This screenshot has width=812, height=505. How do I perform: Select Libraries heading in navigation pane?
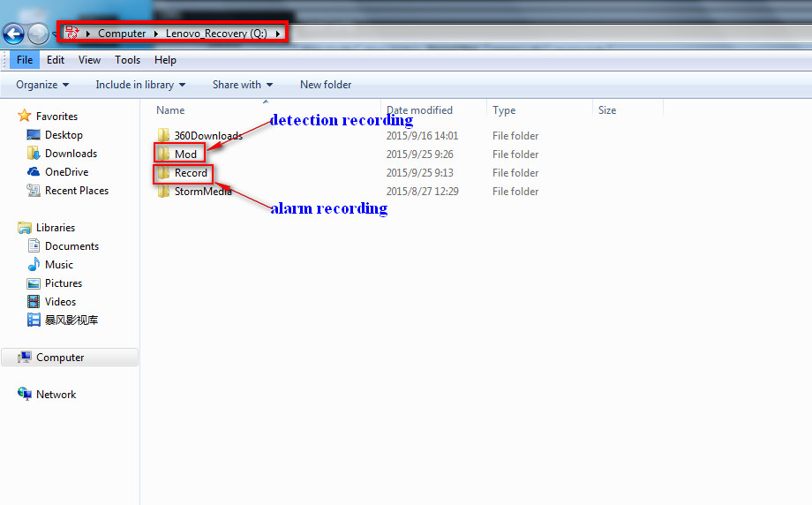[56, 228]
